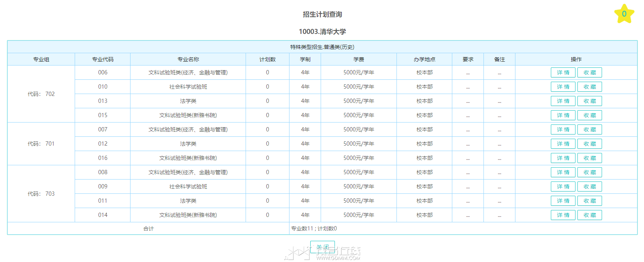Favorite major 014 in group 703

[x=590, y=215]
